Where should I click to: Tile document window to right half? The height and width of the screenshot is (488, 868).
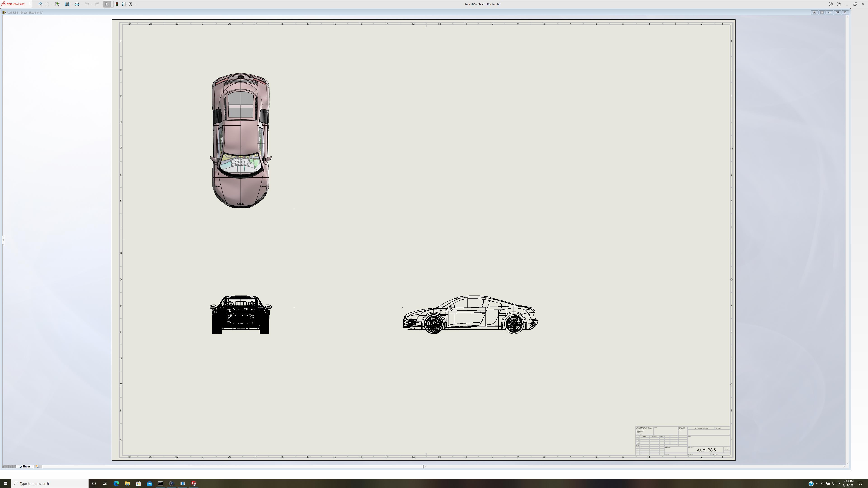coord(822,12)
